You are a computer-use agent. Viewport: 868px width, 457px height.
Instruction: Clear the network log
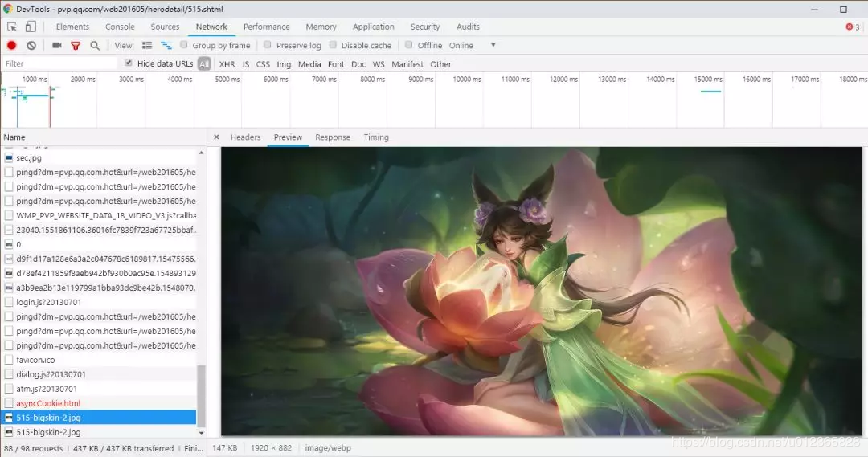point(31,45)
